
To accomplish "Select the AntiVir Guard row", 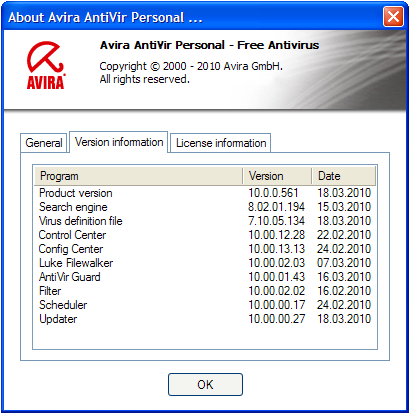I will 205,277.
